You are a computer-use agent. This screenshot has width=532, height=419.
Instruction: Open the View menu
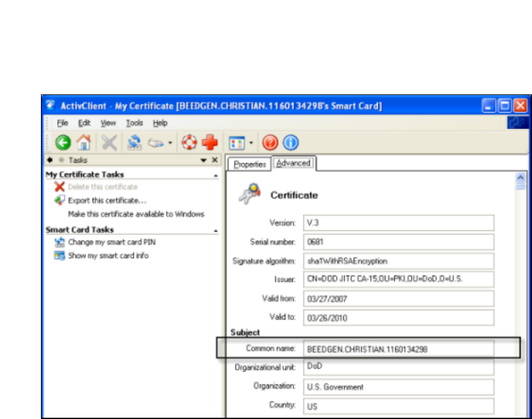pyautogui.click(x=108, y=123)
